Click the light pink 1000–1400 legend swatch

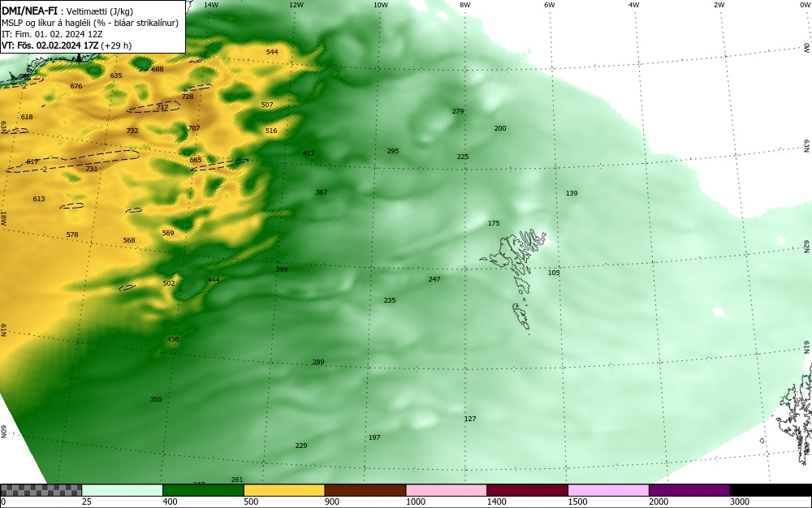point(447,490)
